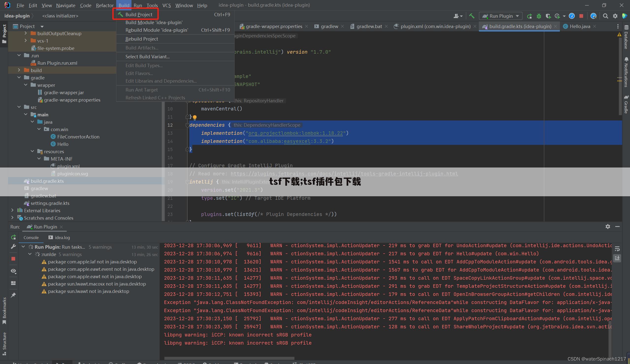This screenshot has height=364, width=630.
Task: Collapse the :runIde task node
Action: [x=30, y=254]
